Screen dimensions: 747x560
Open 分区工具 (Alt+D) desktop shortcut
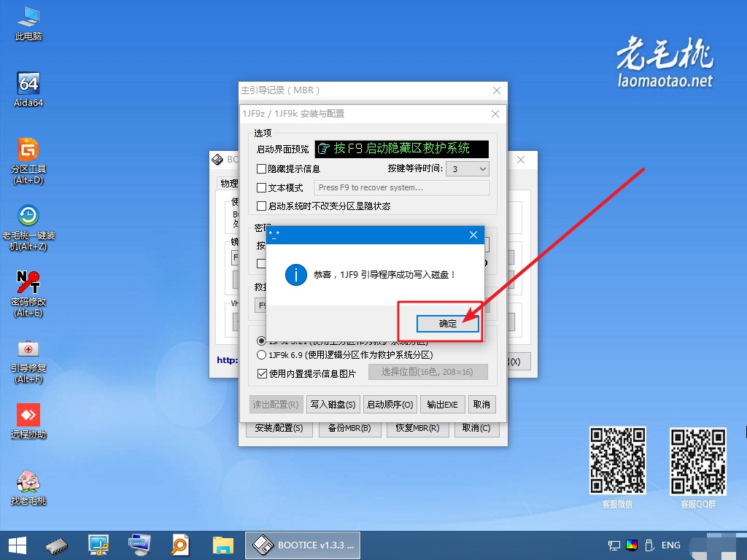pos(28,161)
